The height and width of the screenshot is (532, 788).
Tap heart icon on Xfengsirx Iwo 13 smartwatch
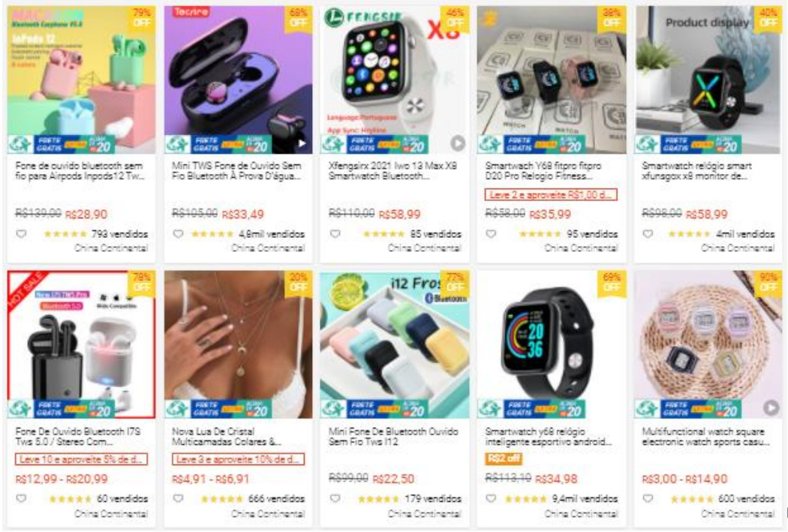coord(335,234)
